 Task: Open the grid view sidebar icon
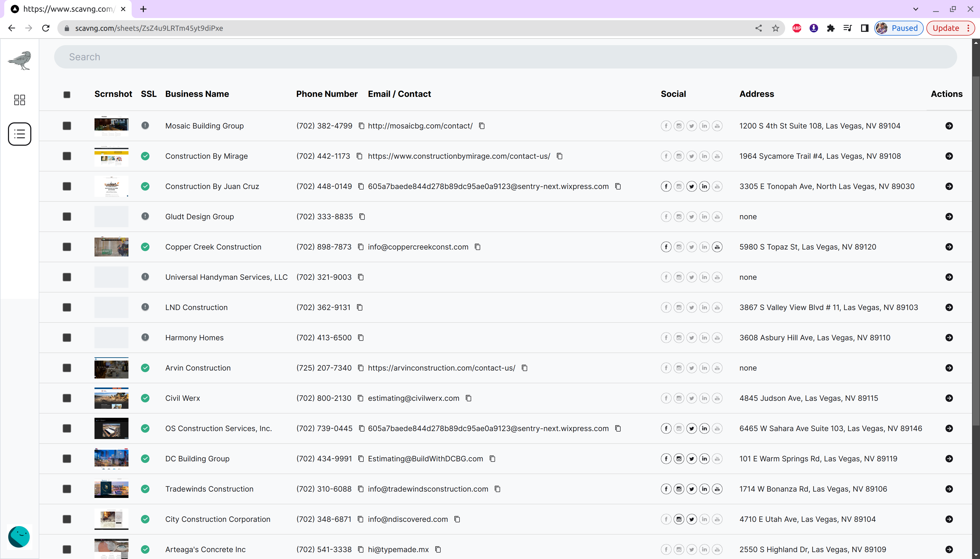20,100
